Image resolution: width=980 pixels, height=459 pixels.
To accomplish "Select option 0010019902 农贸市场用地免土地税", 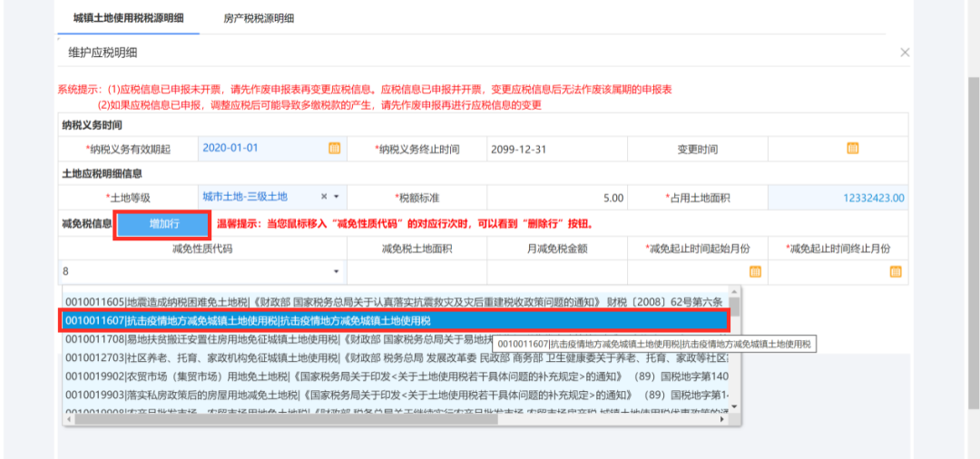I will pyautogui.click(x=397, y=377).
